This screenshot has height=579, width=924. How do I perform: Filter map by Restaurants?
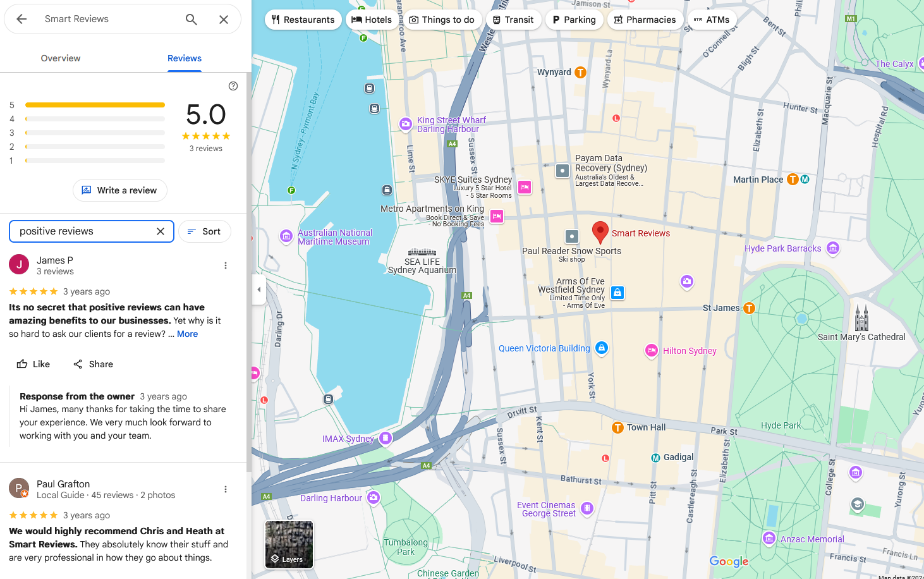coord(303,20)
